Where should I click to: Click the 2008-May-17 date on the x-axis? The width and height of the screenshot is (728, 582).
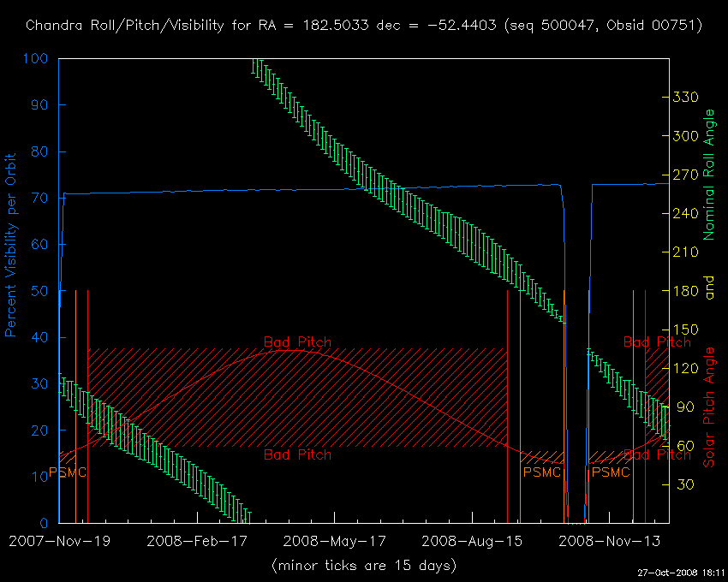[333, 541]
